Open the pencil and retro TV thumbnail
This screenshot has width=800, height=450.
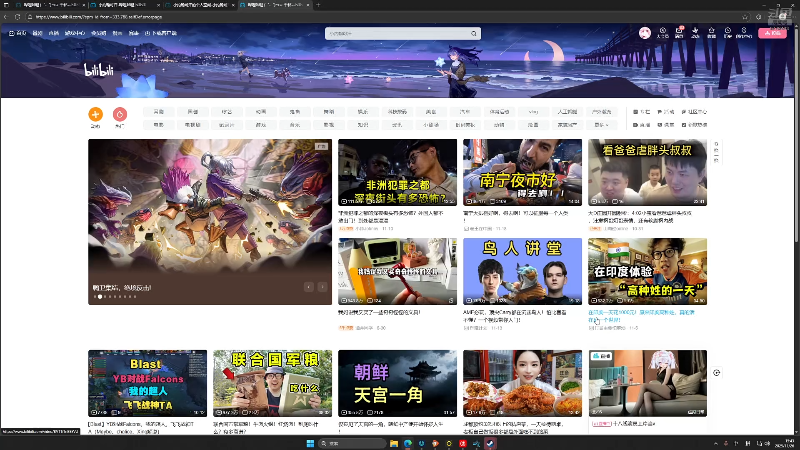click(397, 271)
